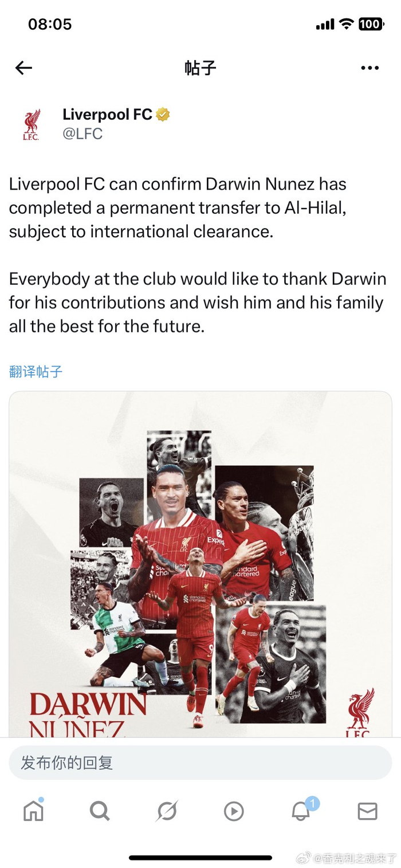Tap the back arrow icon
This screenshot has width=401, height=868.
coord(23,68)
